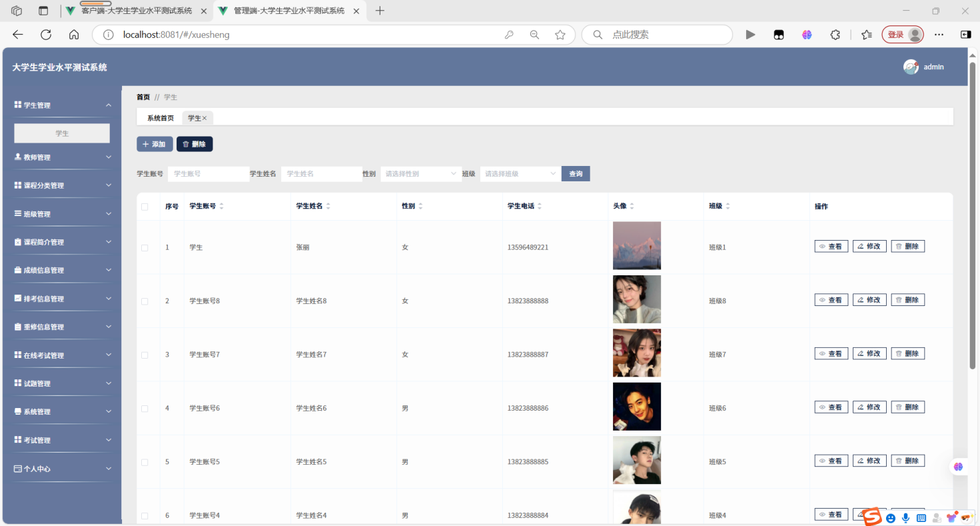Toggle select-all checkbox in table header
The height and width of the screenshot is (526, 980).
click(145, 207)
